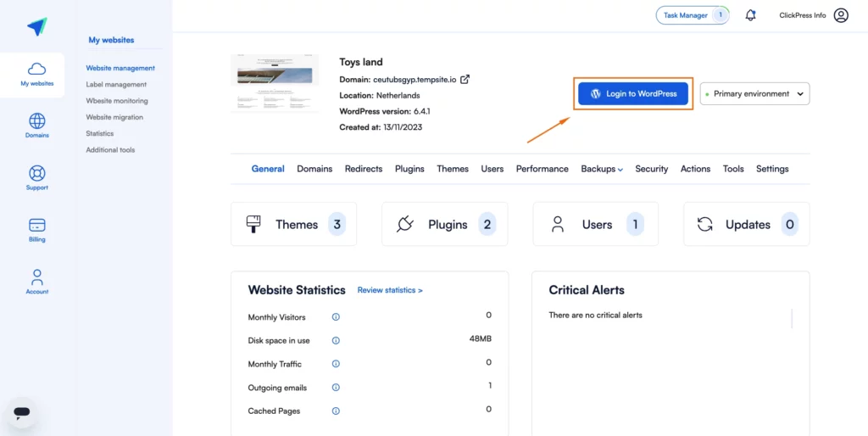The image size is (868, 436).
Task: Click the user profile avatar icon
Action: pyautogui.click(x=841, y=15)
